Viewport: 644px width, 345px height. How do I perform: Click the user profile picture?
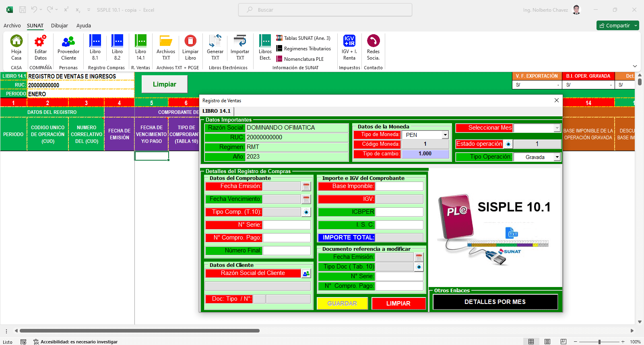coord(577,10)
